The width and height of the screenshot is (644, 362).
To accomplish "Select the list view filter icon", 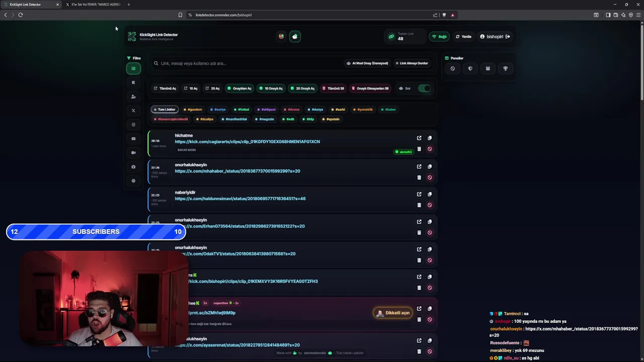I will tap(133, 68).
